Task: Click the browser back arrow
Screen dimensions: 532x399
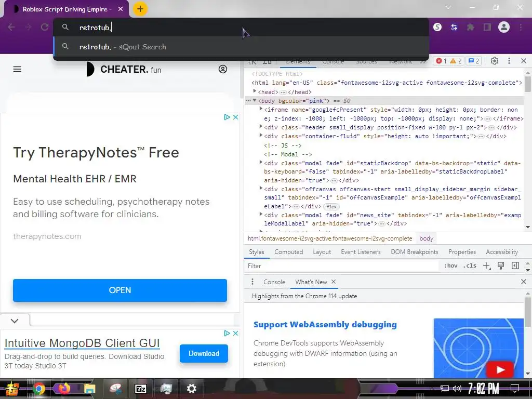Action: coord(11,27)
